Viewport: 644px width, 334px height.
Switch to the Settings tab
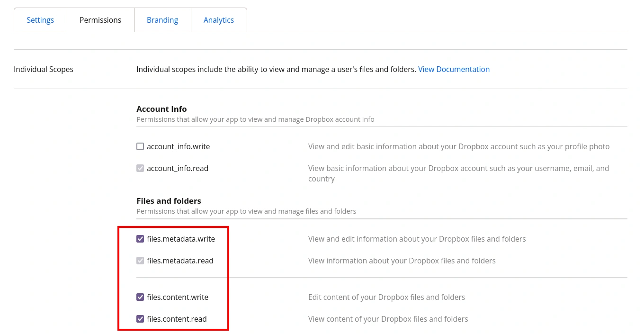pos(40,20)
